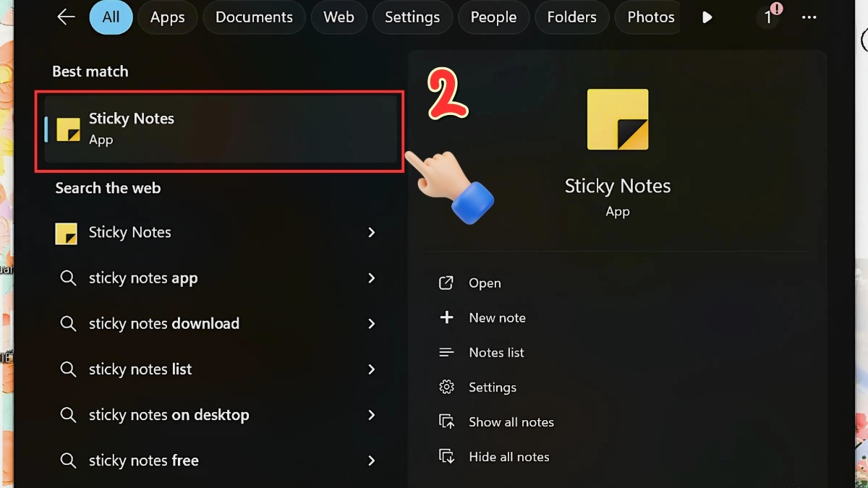Click the gear icon beside Settings

pyautogui.click(x=446, y=387)
